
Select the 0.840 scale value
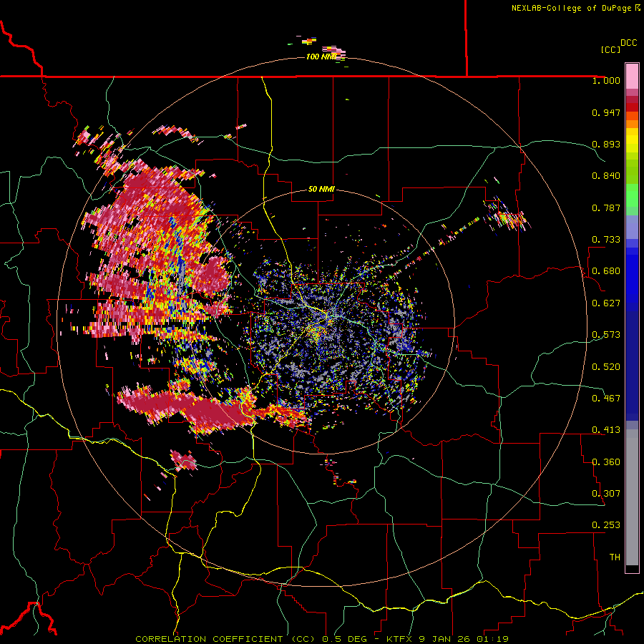[606, 176]
